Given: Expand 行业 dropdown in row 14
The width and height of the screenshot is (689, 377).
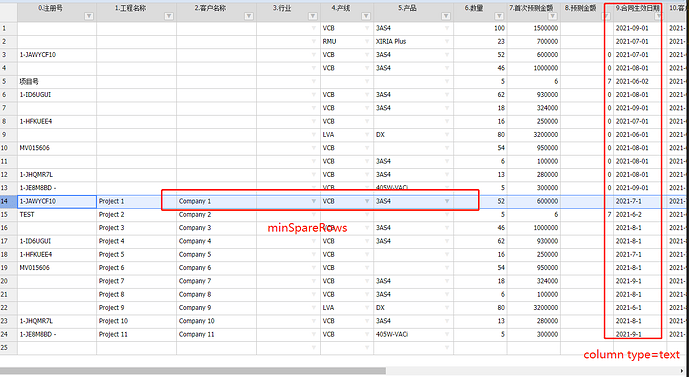Looking at the screenshot, I should [314, 201].
